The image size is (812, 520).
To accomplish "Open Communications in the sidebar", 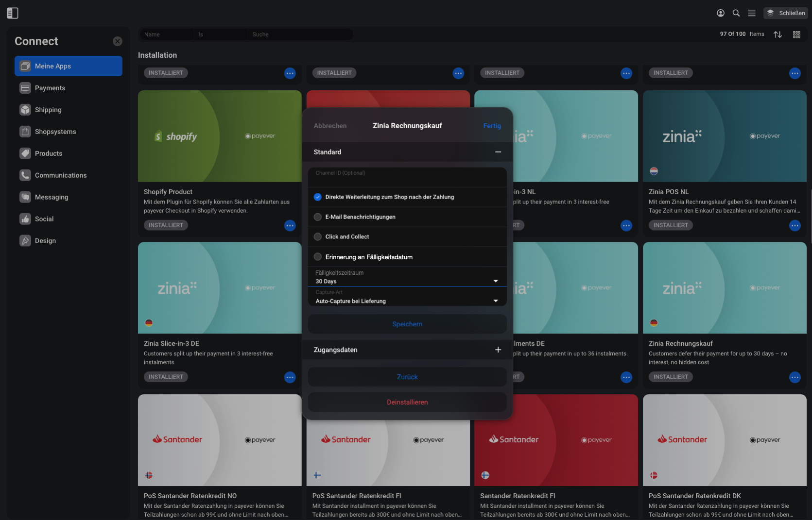I will point(69,175).
